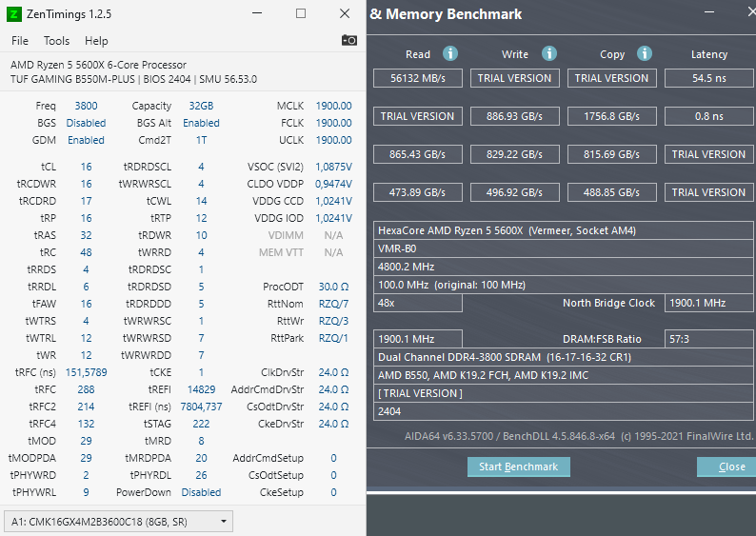This screenshot has width=756, height=536.
Task: Click the BGS Alt value Enabled
Action: coord(201,123)
